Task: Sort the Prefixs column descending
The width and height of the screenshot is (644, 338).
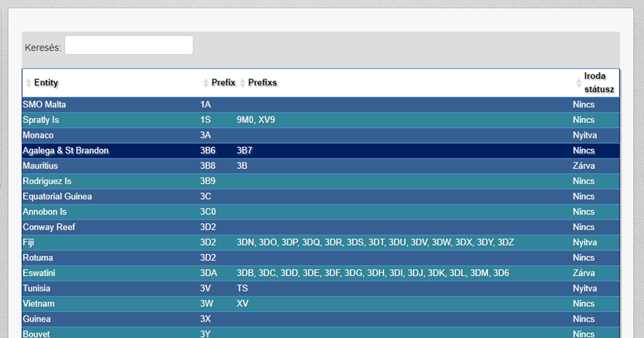Action: [243, 85]
